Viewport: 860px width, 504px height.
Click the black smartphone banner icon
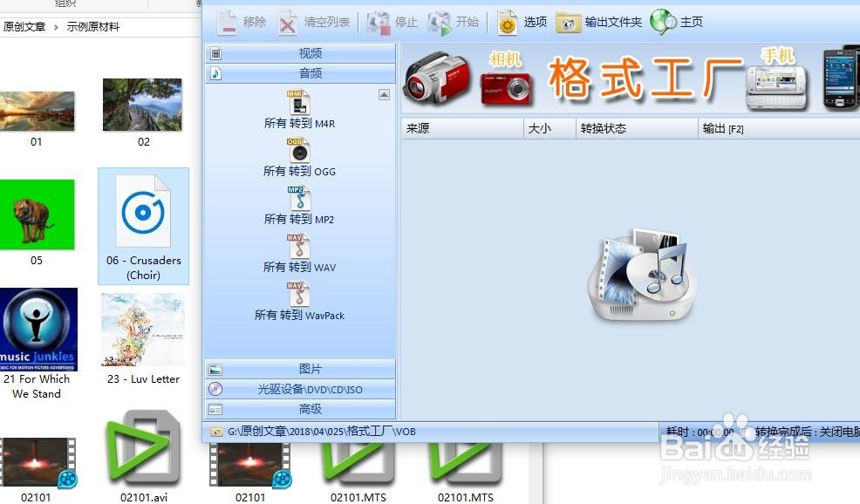(x=840, y=78)
